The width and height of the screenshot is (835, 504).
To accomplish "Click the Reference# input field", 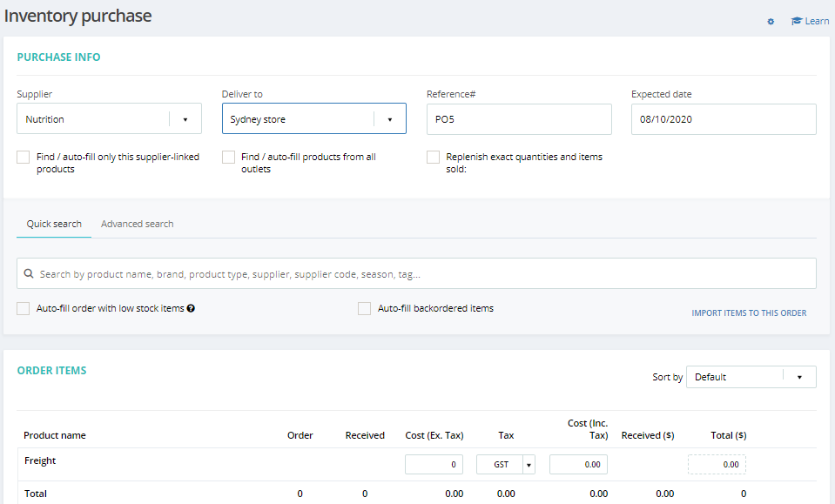I will point(519,119).
